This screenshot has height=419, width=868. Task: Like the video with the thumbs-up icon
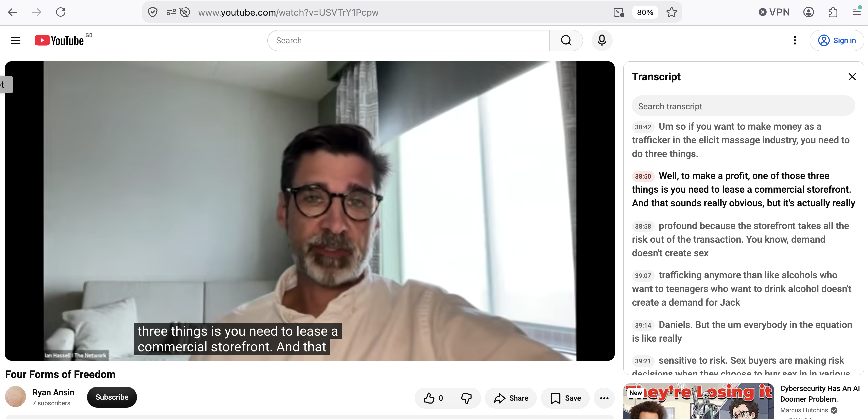433,398
